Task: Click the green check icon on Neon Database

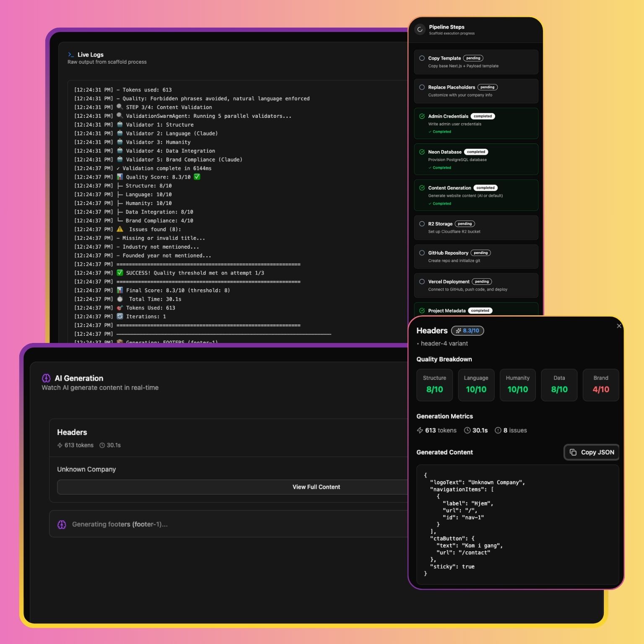Action: [x=422, y=152]
